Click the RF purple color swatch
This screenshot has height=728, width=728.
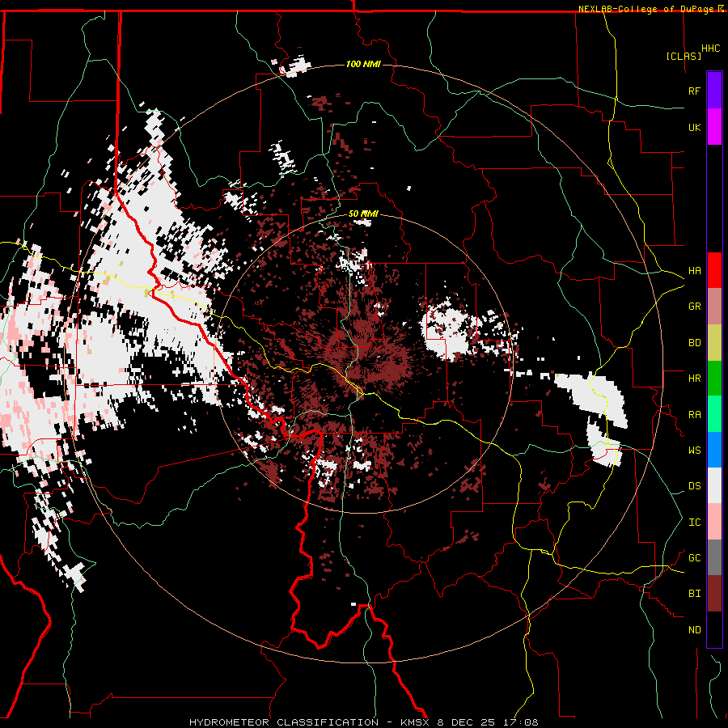pyautogui.click(x=714, y=91)
